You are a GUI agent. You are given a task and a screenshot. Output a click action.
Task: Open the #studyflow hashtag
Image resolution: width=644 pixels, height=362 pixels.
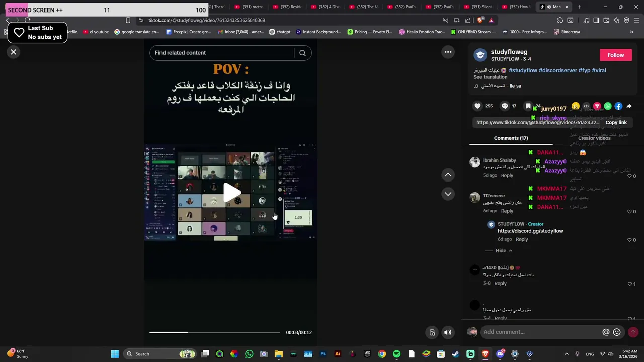pos(523,70)
